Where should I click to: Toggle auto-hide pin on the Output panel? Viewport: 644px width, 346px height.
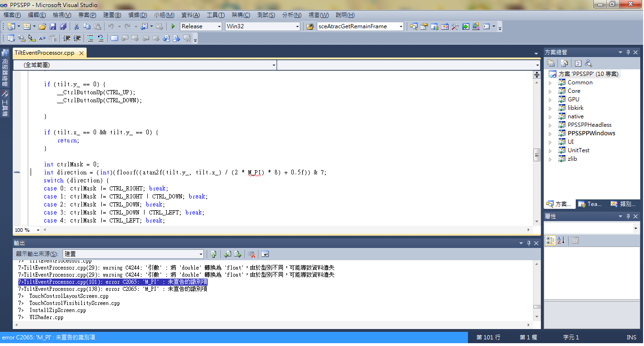point(529,243)
